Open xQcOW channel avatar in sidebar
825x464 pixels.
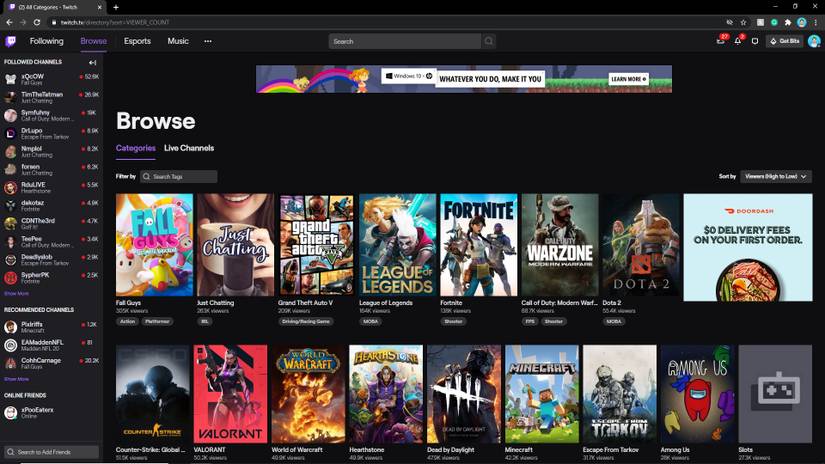tap(11, 79)
